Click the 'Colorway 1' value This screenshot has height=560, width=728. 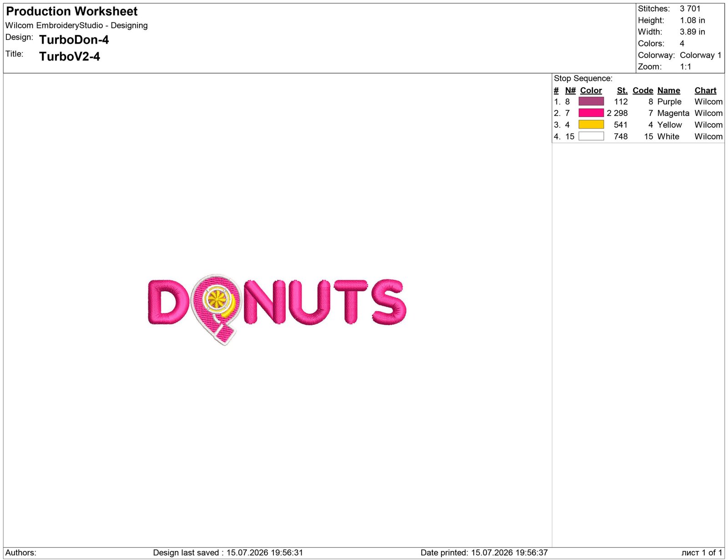coord(701,55)
